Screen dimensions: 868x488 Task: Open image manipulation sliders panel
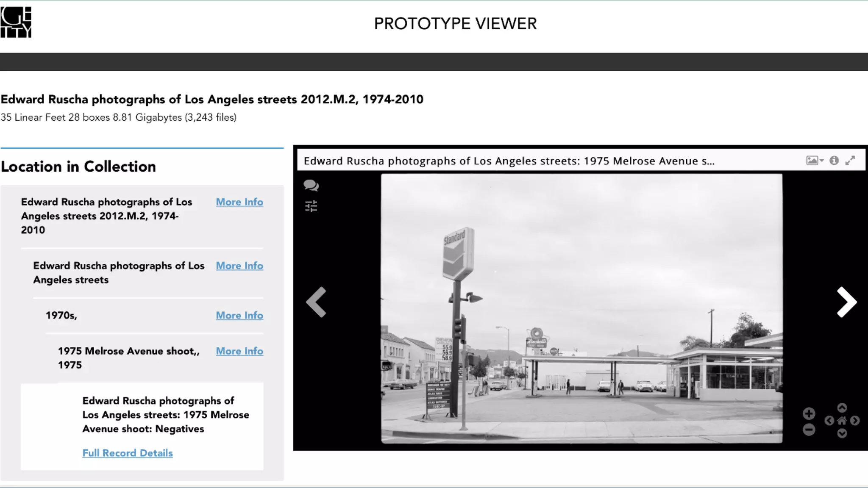coord(311,206)
